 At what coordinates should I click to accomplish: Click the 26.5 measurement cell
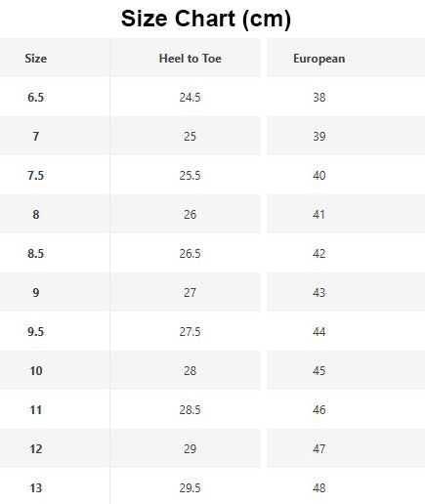[x=190, y=254]
